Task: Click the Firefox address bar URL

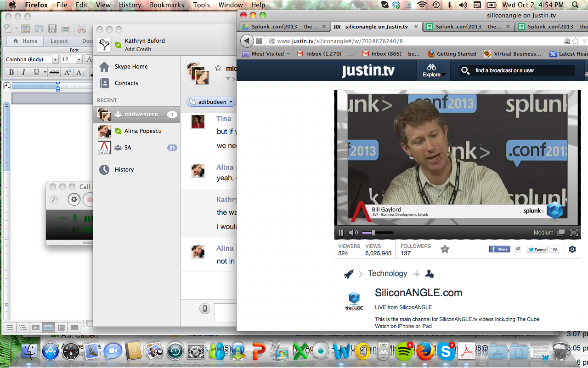Action: tap(340, 41)
